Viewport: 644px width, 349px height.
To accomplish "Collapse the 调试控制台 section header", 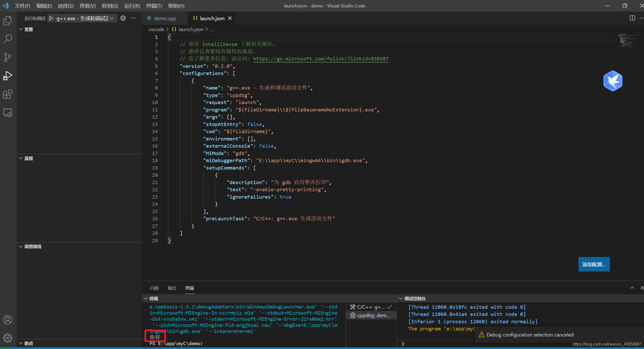I will point(520,298).
